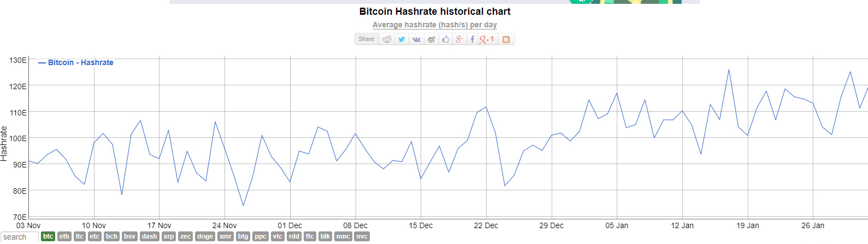The width and height of the screenshot is (868, 244).
Task: Click the Hashrate vertical axis title
Action: tap(4, 143)
